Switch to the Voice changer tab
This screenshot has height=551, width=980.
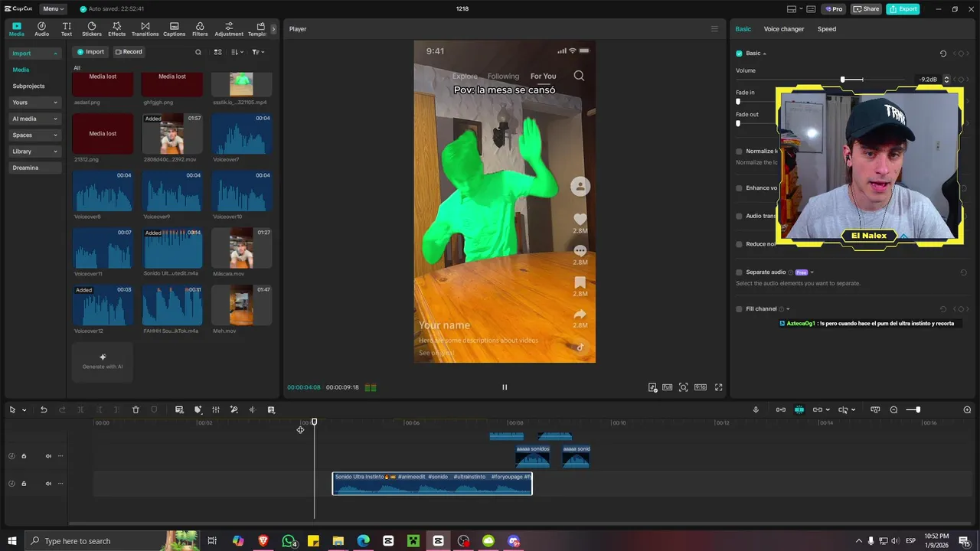784,29
